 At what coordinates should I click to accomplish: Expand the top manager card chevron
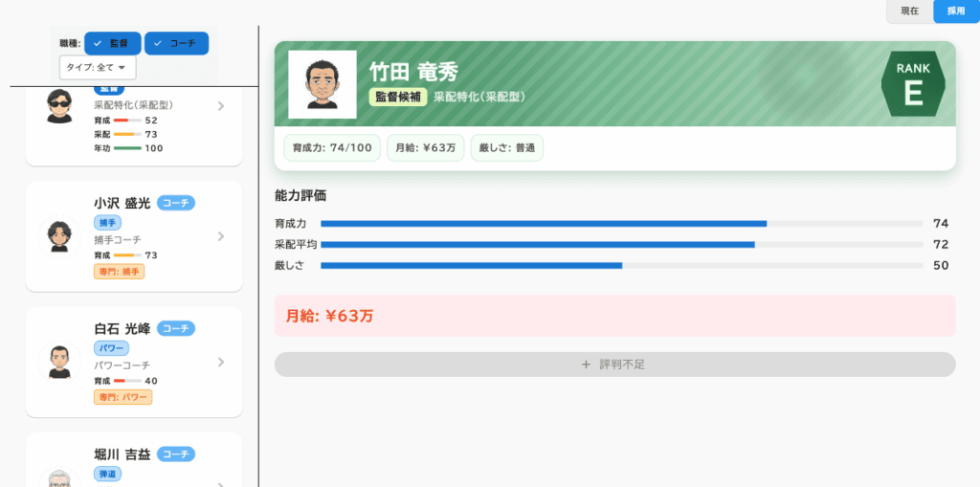coord(221,106)
